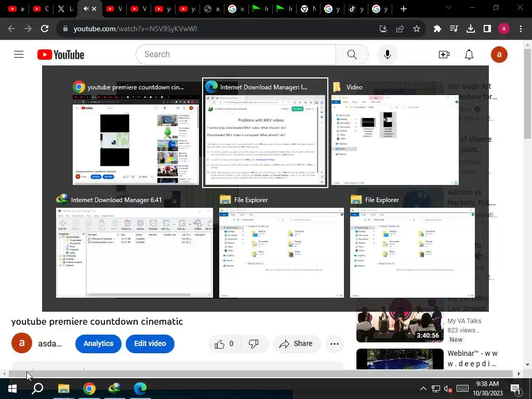The width and height of the screenshot is (532, 399).
Task: Click the Edit video button
Action: click(x=150, y=343)
